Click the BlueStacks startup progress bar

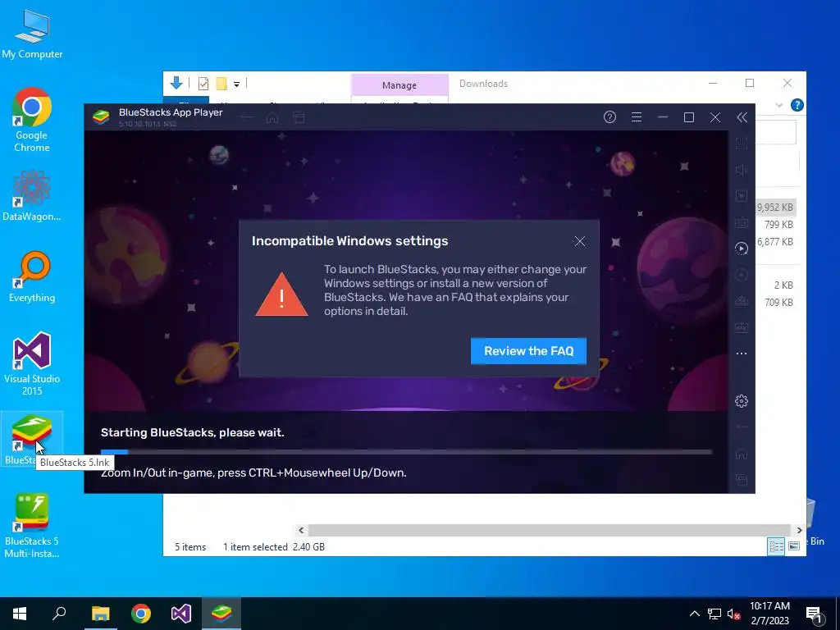click(x=407, y=452)
